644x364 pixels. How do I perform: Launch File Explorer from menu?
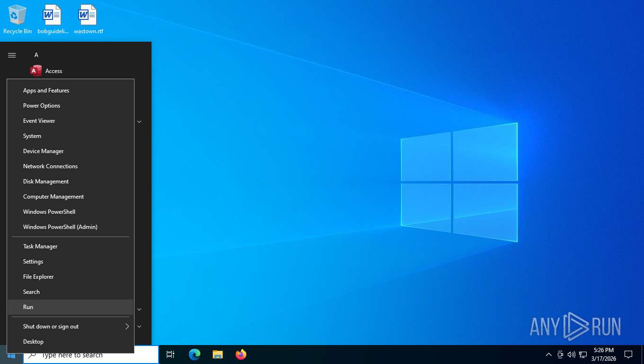point(71,277)
